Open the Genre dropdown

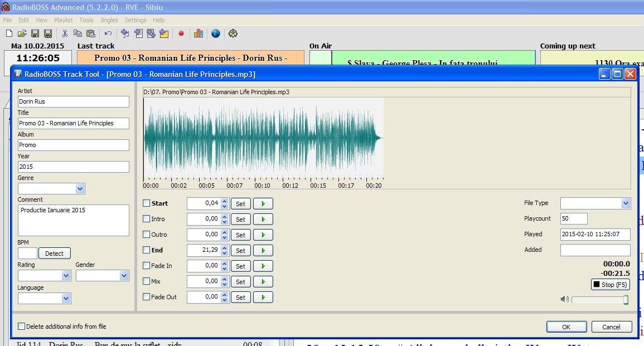[x=80, y=189]
